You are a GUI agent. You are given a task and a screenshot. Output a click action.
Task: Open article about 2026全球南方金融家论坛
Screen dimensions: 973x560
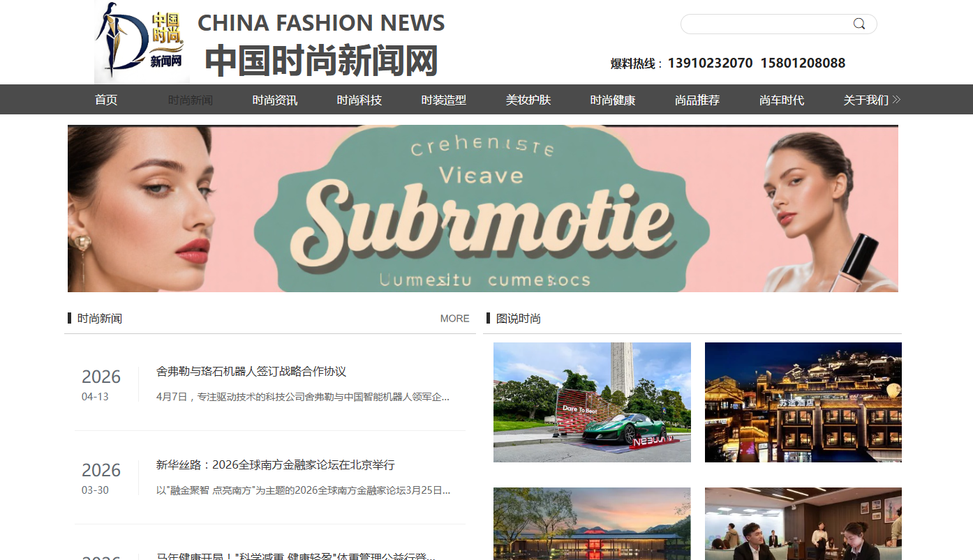276,464
